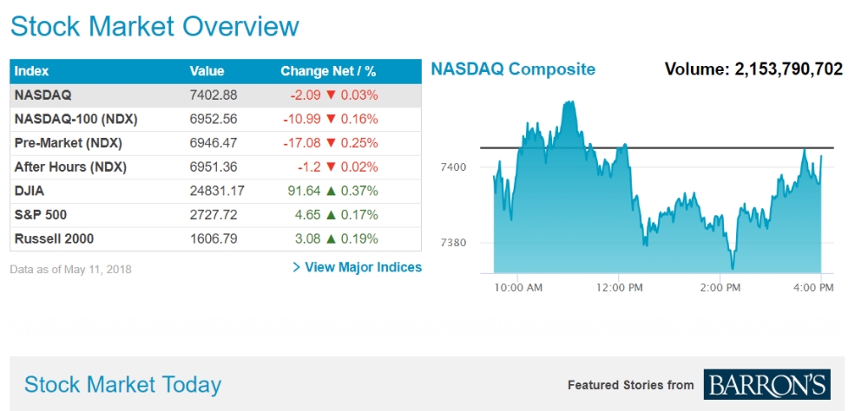Click the Stock Market Overview heading

click(x=155, y=26)
